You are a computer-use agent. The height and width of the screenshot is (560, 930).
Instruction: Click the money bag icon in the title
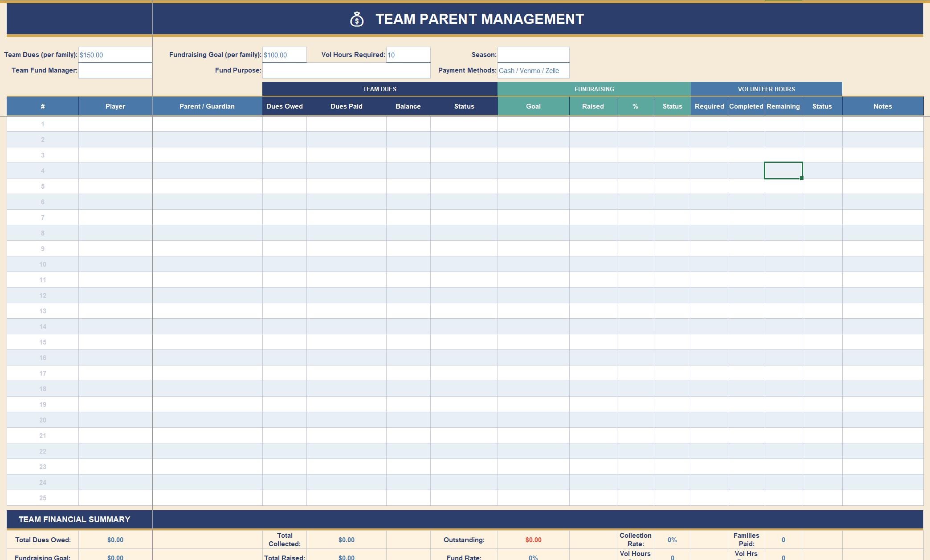tap(357, 19)
